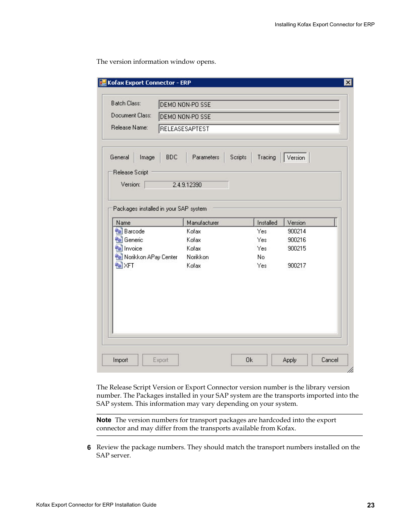Viewport: 411px width, 532px height.
Task: Sort by the Version column header
Action: [x=309, y=223]
